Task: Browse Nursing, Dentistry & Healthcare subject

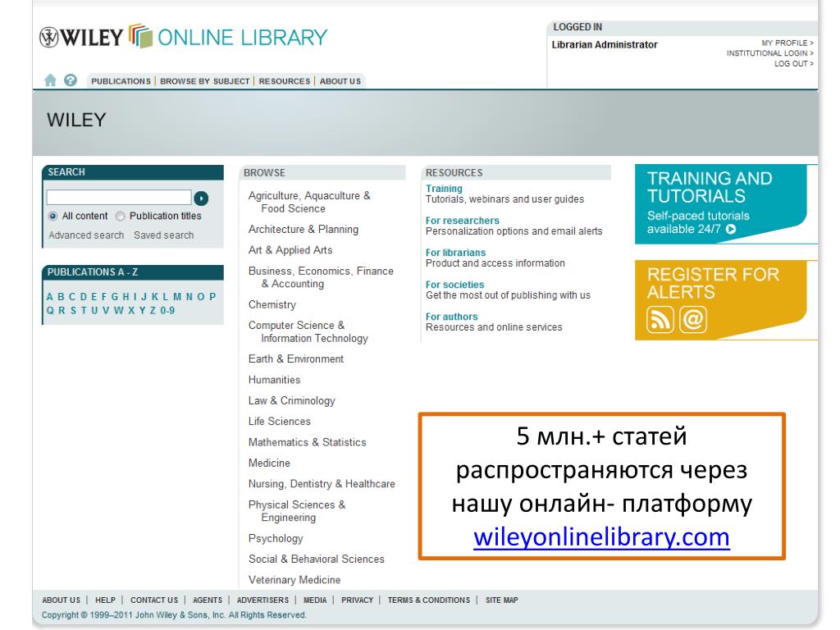Action: click(322, 484)
